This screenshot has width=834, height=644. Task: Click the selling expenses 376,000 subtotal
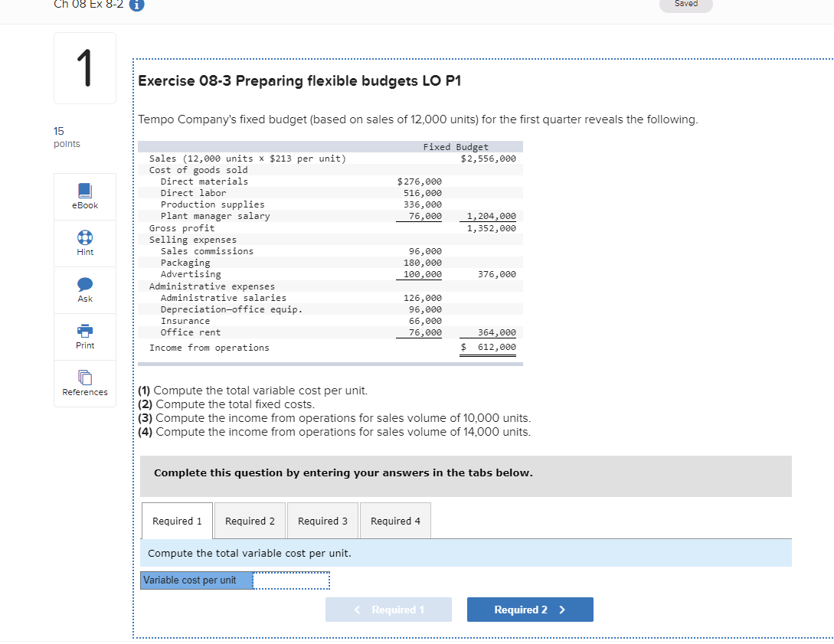coord(497,274)
